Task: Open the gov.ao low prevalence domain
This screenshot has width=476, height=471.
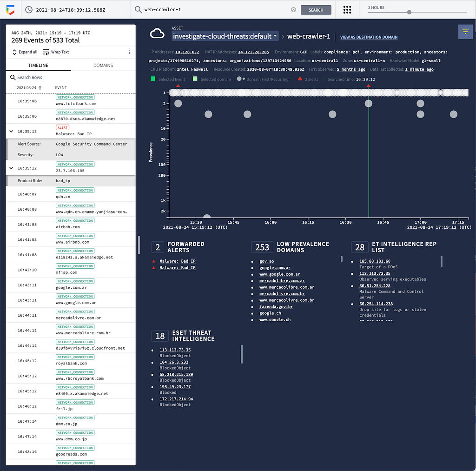Action: point(266,261)
